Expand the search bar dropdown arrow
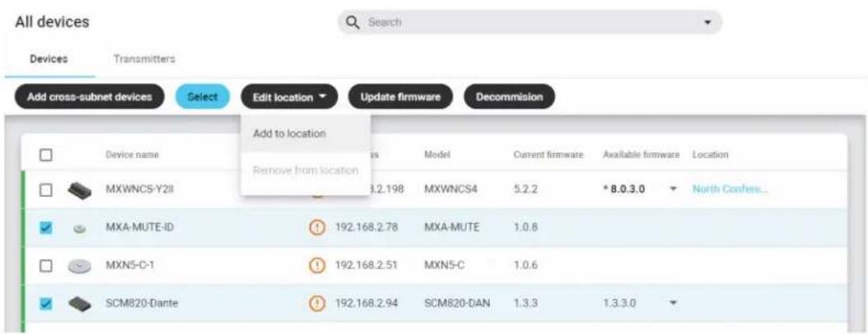868x334 pixels. click(x=707, y=23)
